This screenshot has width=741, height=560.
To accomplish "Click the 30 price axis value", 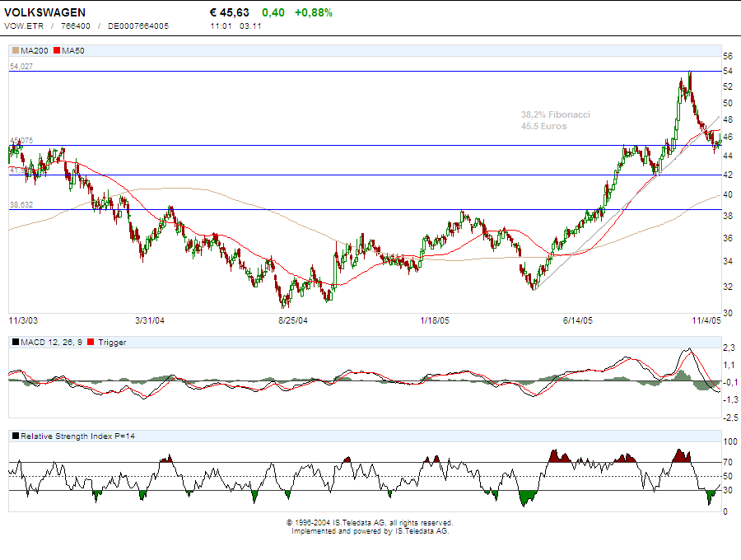I will coord(728,313).
